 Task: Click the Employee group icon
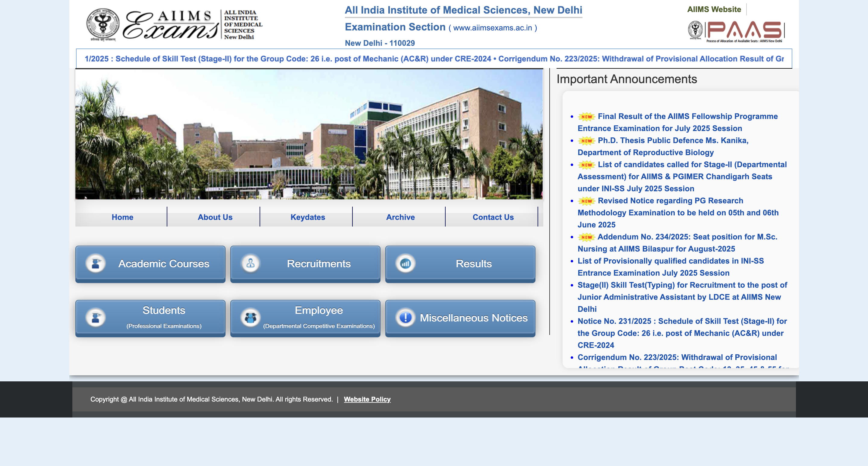click(250, 317)
